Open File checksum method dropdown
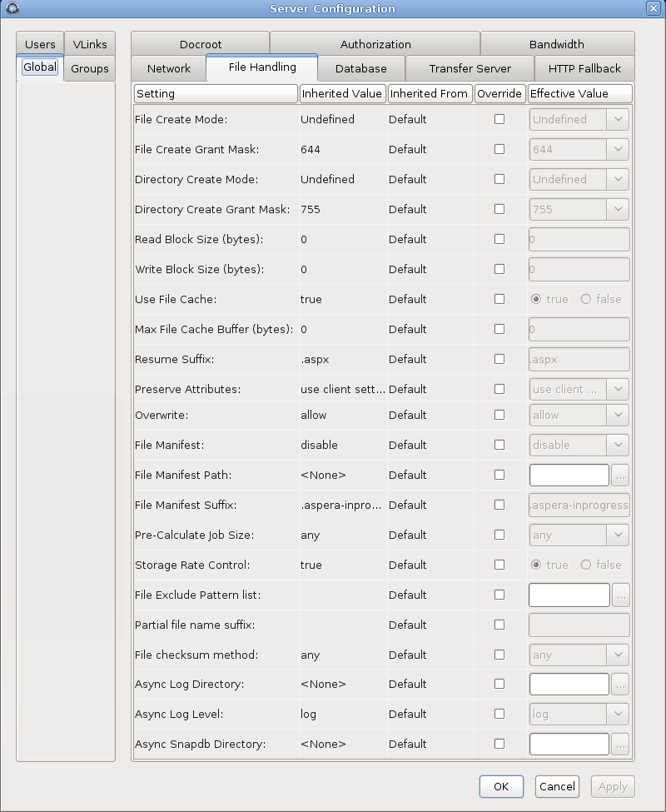Screen dimensions: 666x812 pyautogui.click(x=618, y=655)
